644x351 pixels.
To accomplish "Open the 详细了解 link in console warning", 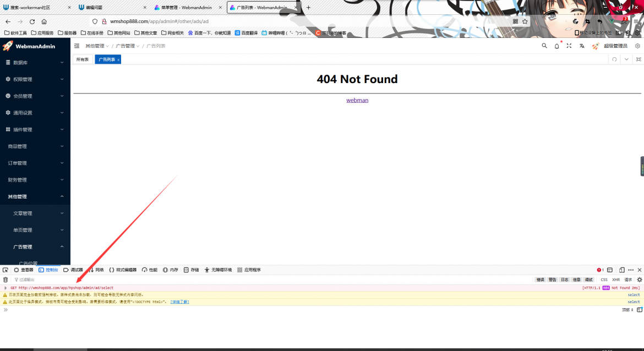I will pyautogui.click(x=180, y=301).
